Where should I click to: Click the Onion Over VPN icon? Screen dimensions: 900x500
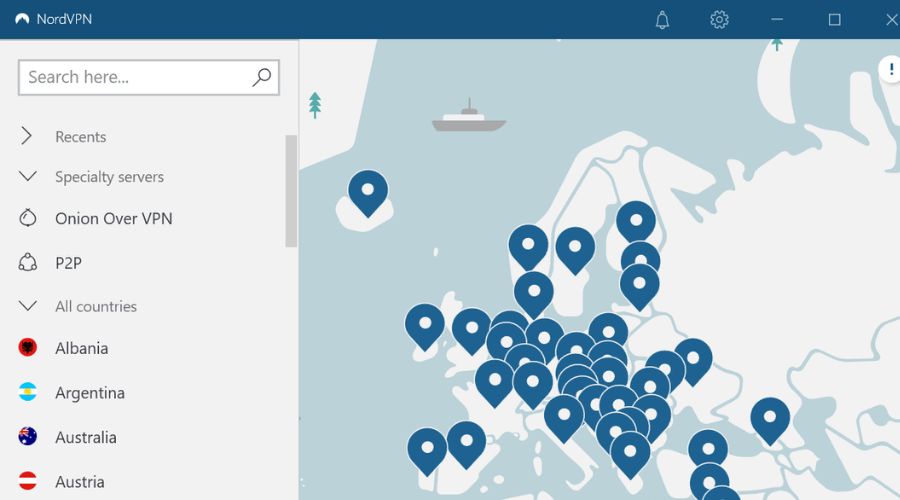click(x=28, y=218)
